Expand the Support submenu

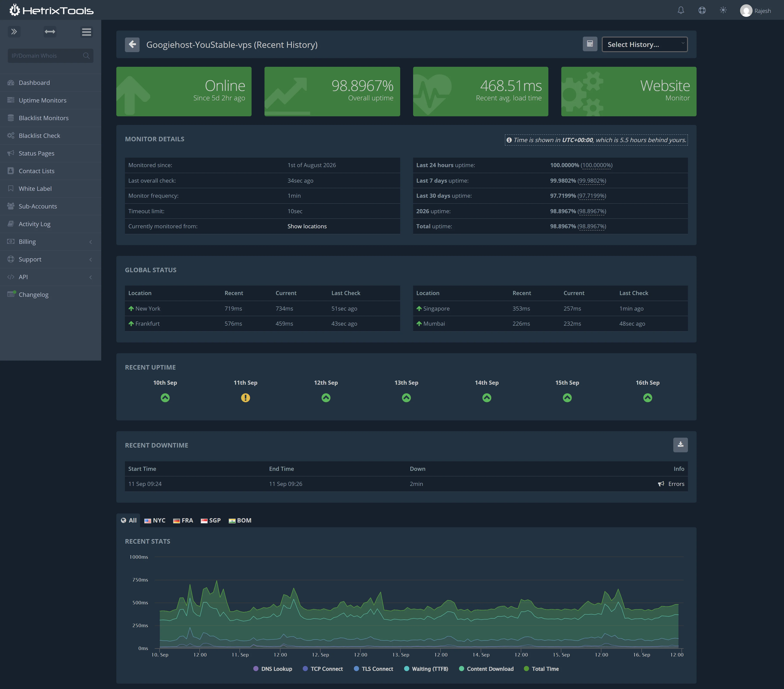pos(51,259)
